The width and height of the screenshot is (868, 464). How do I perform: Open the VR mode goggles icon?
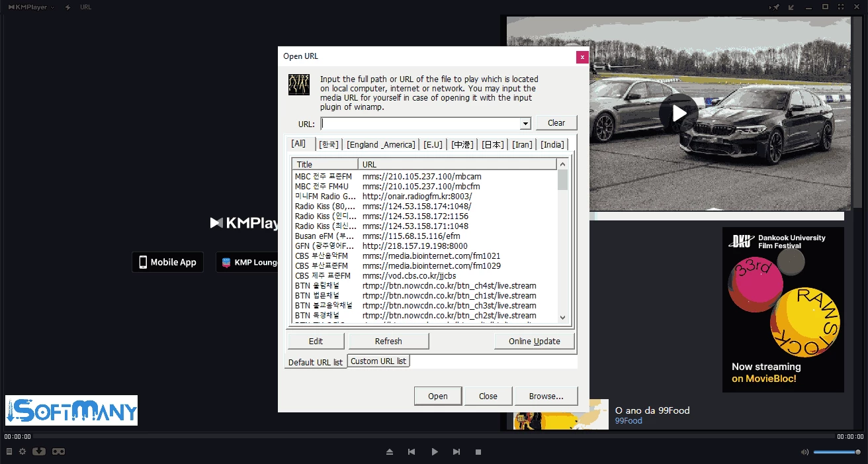tap(59, 451)
